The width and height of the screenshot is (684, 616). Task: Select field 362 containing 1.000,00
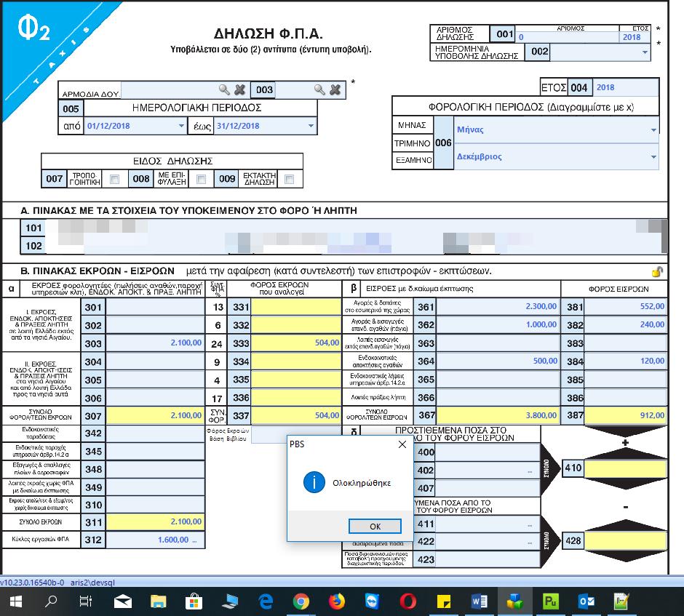click(x=498, y=325)
